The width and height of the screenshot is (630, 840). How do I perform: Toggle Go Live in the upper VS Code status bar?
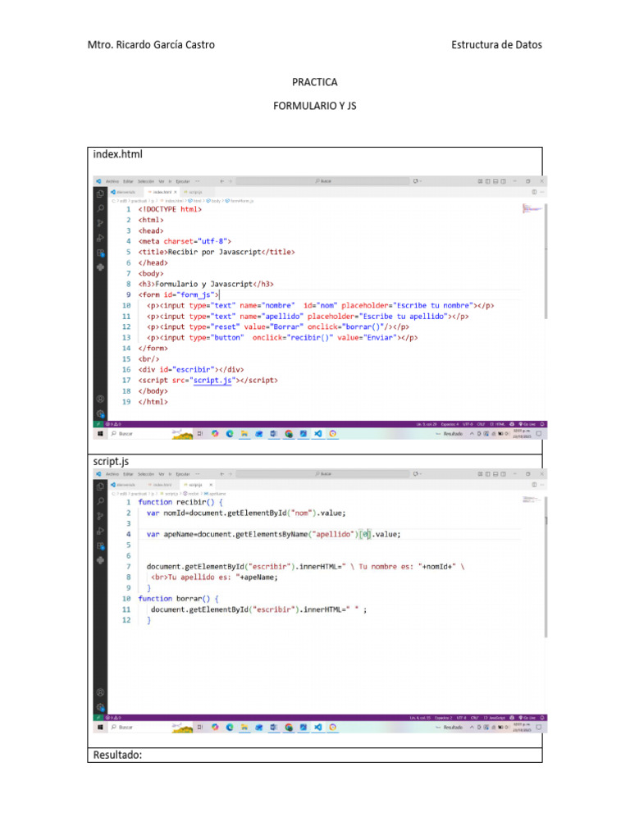[x=529, y=423]
